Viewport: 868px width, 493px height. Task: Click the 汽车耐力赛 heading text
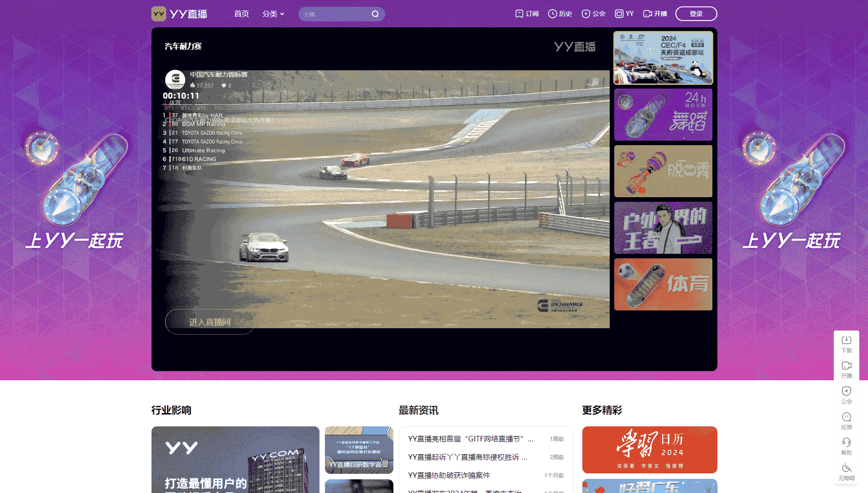183,46
